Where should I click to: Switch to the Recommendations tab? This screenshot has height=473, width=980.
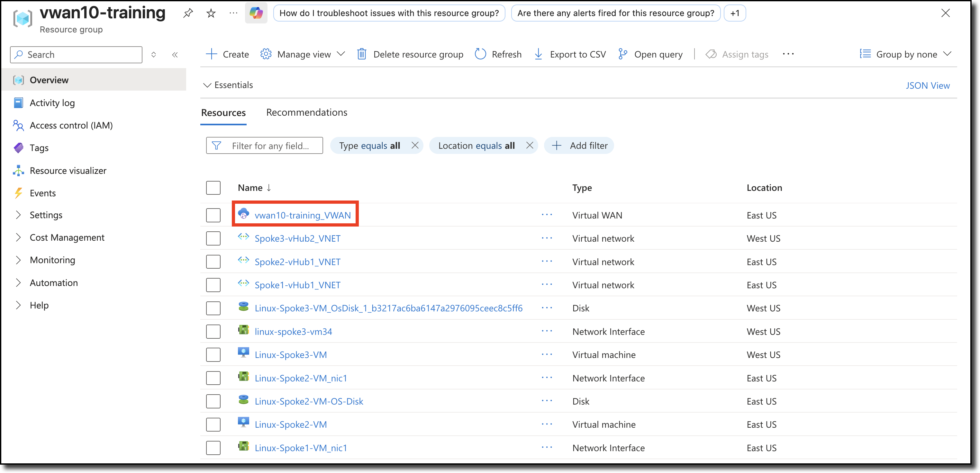point(307,112)
